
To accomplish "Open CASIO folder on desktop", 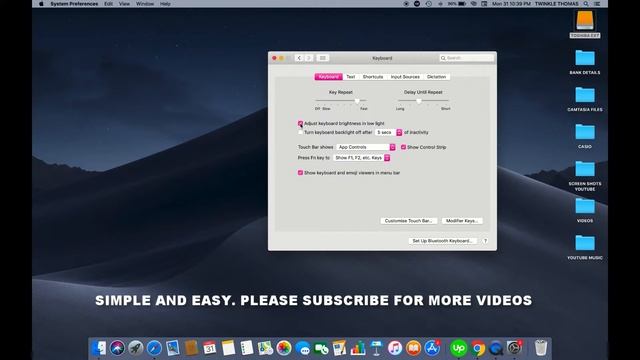I will (x=585, y=136).
